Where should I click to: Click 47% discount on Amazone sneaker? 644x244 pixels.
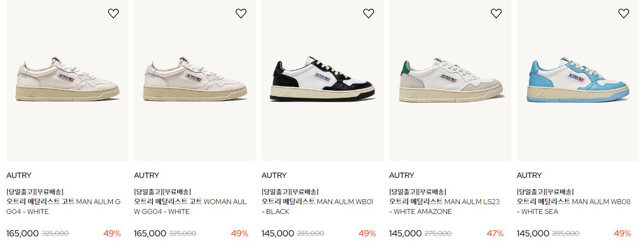tap(495, 234)
